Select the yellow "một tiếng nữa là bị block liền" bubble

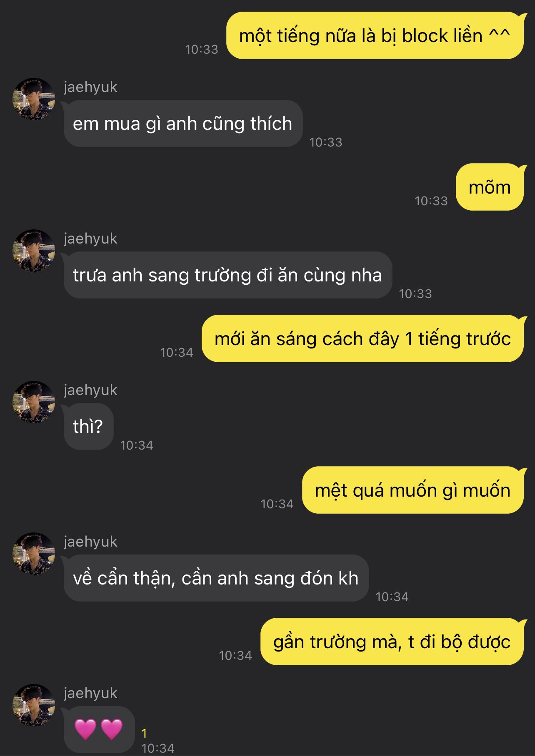pos(374,36)
